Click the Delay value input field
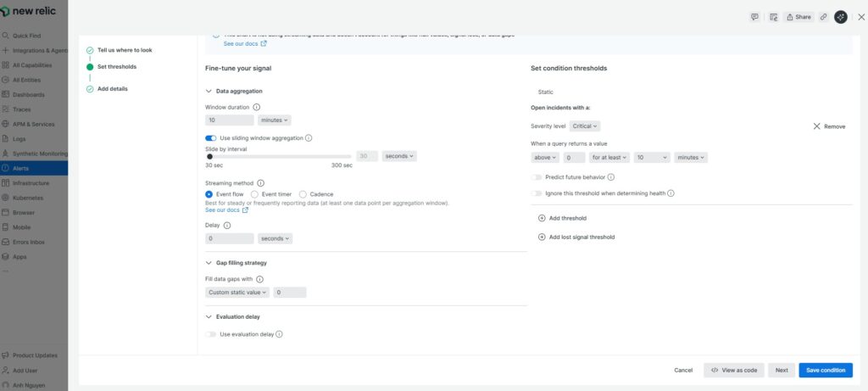The height and width of the screenshot is (391, 868). point(229,238)
